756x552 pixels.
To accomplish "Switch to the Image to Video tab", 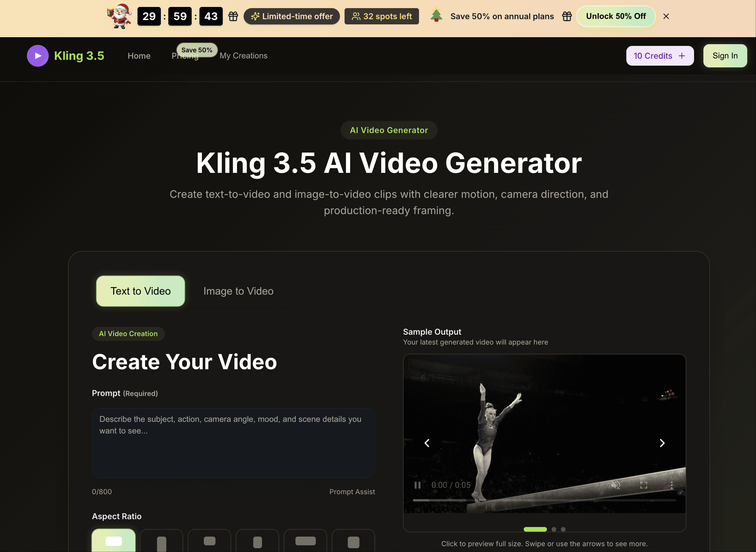I will (238, 291).
